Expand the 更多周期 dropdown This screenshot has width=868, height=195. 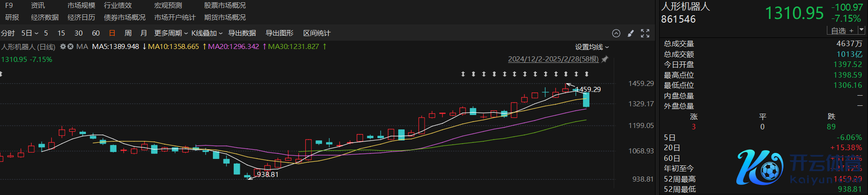coord(170,33)
